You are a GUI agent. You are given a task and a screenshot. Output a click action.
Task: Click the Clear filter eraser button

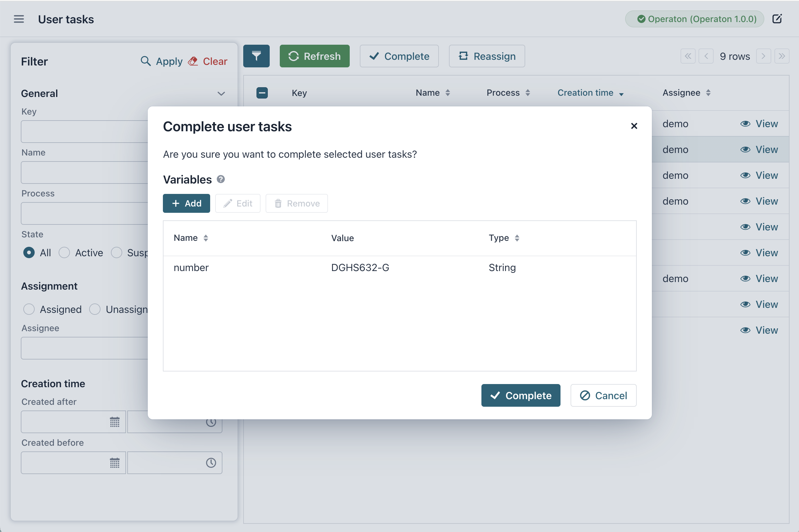[208, 61]
